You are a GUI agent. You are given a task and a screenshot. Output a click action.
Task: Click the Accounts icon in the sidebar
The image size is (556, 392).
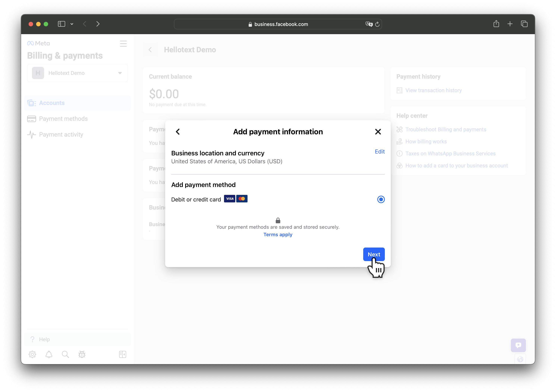tap(31, 103)
